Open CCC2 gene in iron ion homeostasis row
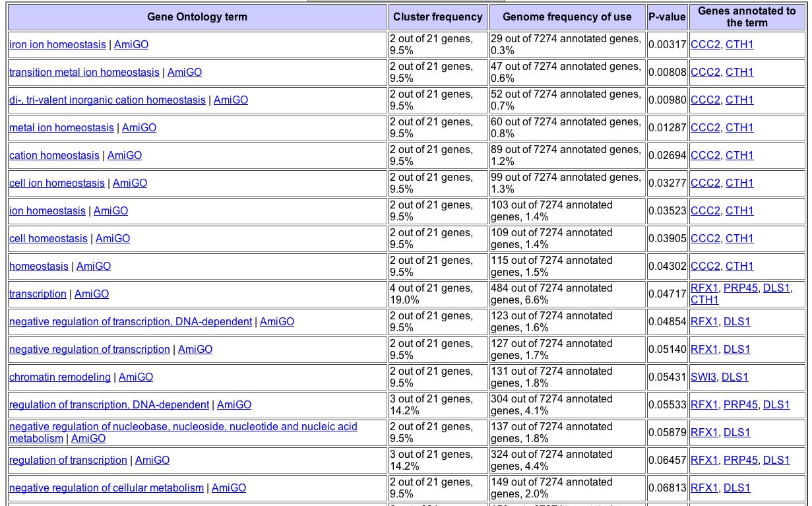This screenshot has height=506, width=812. pyautogui.click(x=705, y=45)
